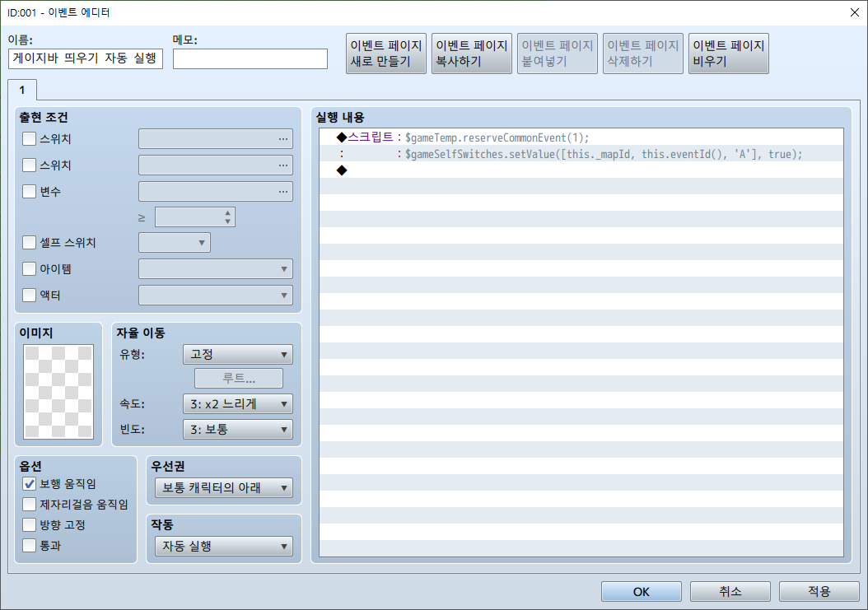Select event page tab 1
Image resolution: width=868 pixels, height=610 pixels.
tap(22, 91)
